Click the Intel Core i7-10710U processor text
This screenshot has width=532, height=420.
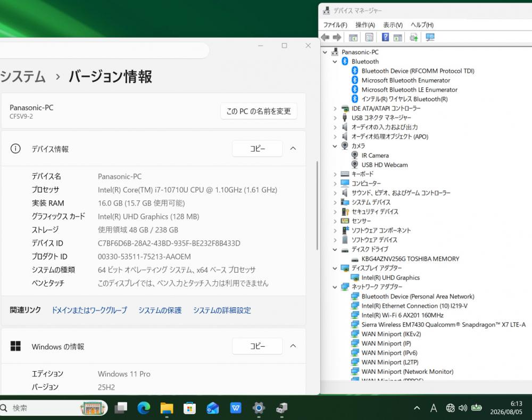pyautogui.click(x=187, y=190)
